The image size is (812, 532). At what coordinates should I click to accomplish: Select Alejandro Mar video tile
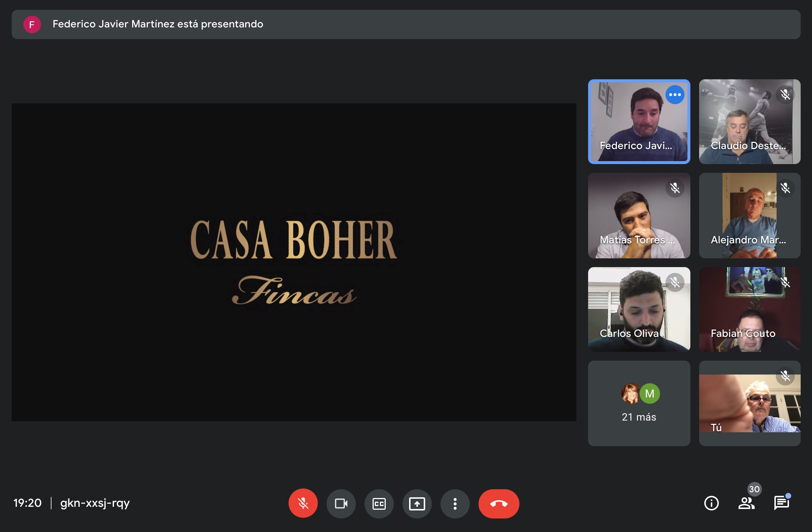750,216
